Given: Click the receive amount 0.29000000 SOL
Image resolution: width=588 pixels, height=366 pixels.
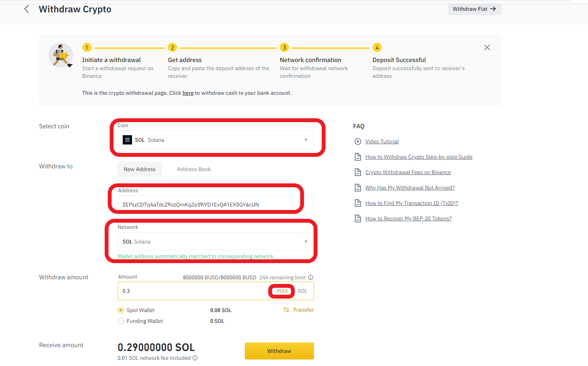Looking at the screenshot, I should (x=156, y=347).
